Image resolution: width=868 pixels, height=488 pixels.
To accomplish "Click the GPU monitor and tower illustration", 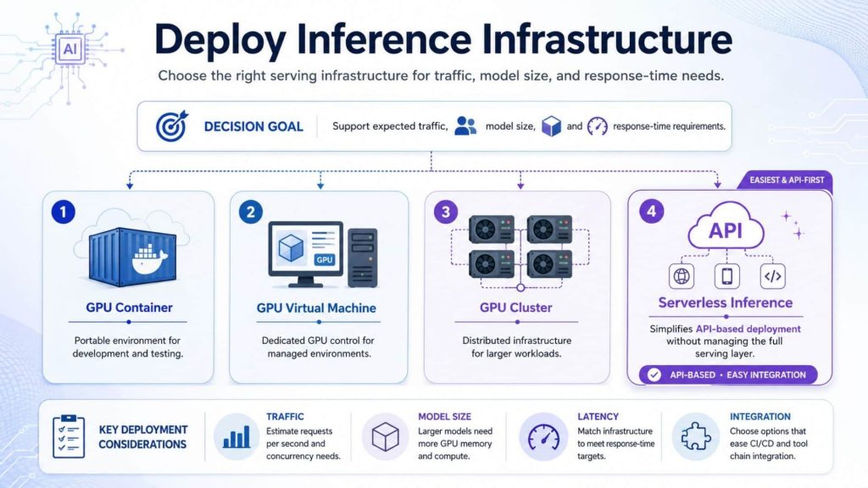I will coord(323,254).
